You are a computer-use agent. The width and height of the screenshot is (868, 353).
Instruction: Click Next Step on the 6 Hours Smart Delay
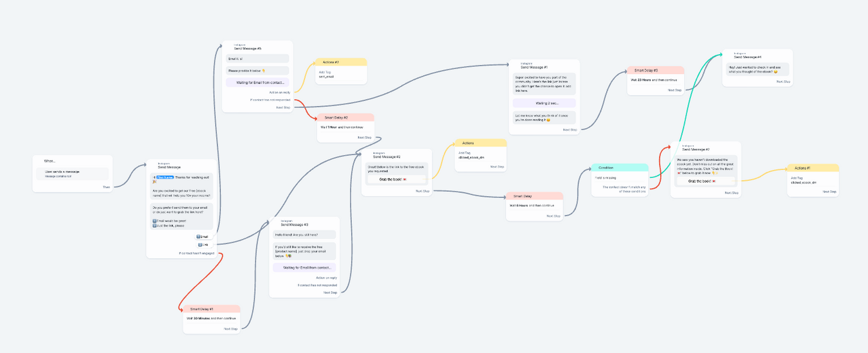pyautogui.click(x=553, y=215)
